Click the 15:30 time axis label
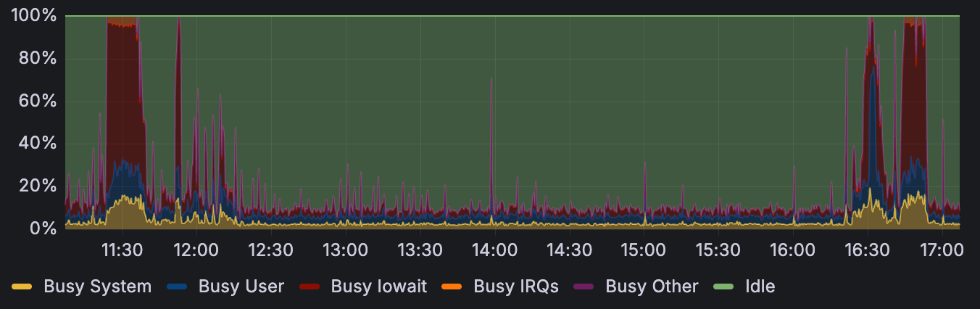This screenshot has height=309, width=980. 718,250
